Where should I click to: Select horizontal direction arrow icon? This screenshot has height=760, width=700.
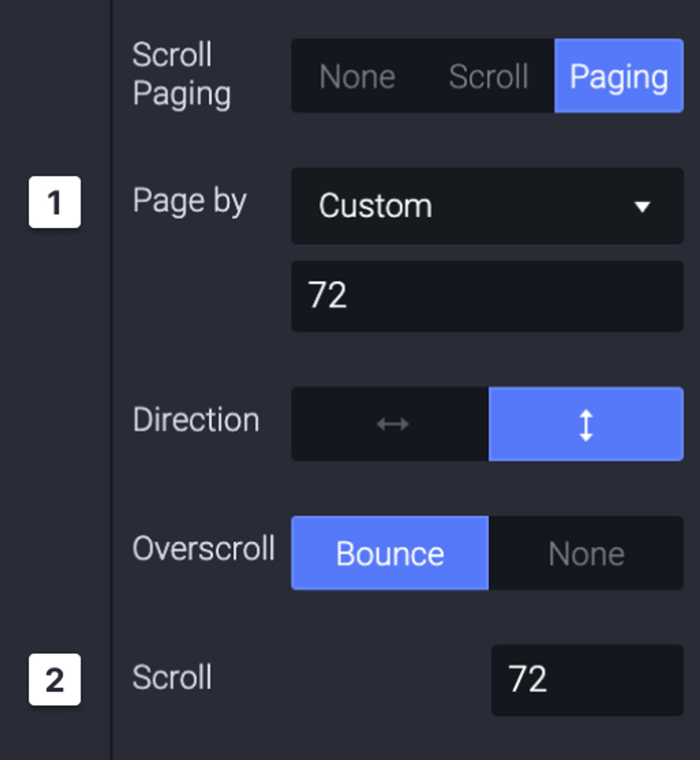pos(393,424)
